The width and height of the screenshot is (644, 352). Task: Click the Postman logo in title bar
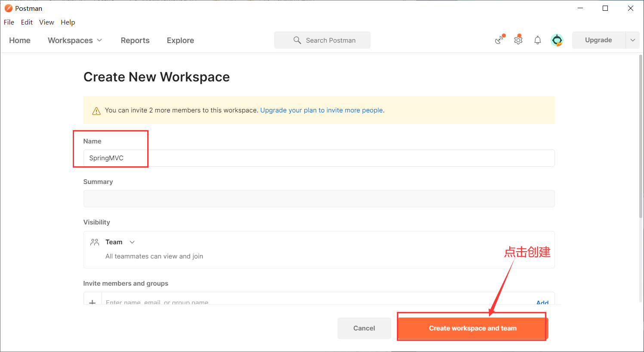click(x=8, y=8)
